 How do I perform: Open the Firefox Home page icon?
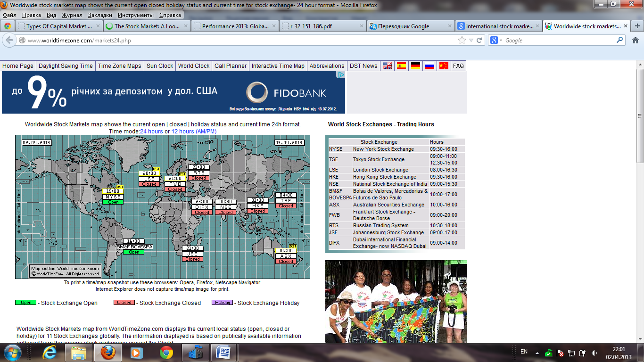pos(635,41)
